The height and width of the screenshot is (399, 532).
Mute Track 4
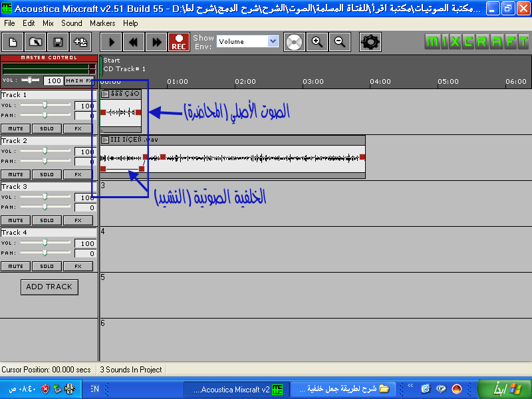pyautogui.click(x=15, y=267)
